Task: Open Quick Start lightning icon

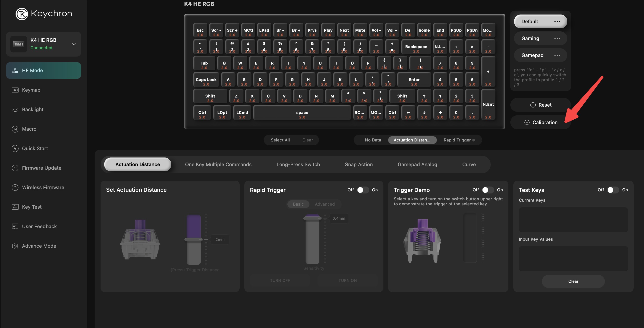Action: click(15, 148)
